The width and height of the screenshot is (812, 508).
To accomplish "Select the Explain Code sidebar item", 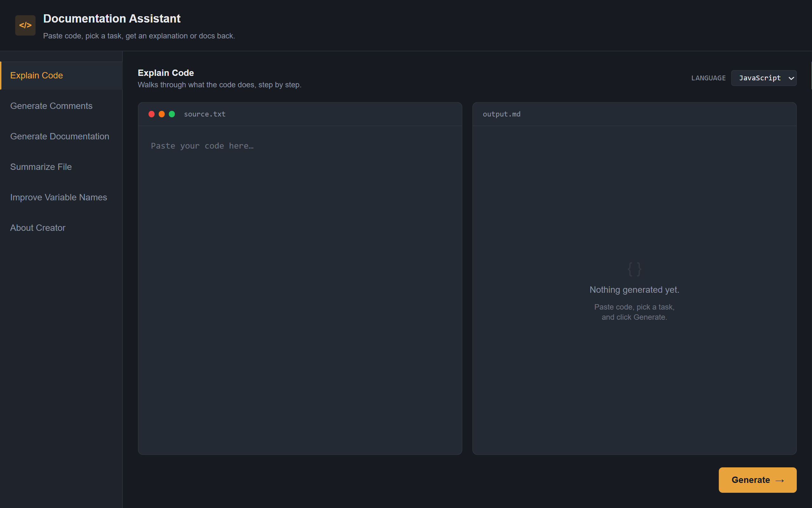I will tap(61, 76).
